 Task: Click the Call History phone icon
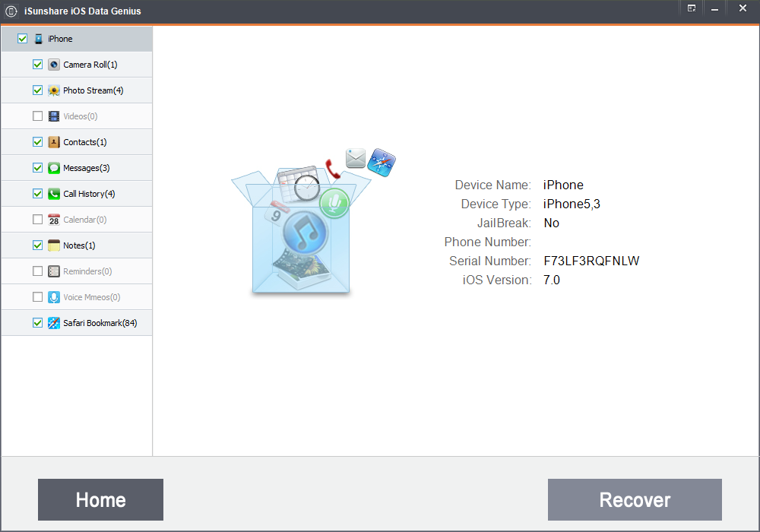pos(54,194)
